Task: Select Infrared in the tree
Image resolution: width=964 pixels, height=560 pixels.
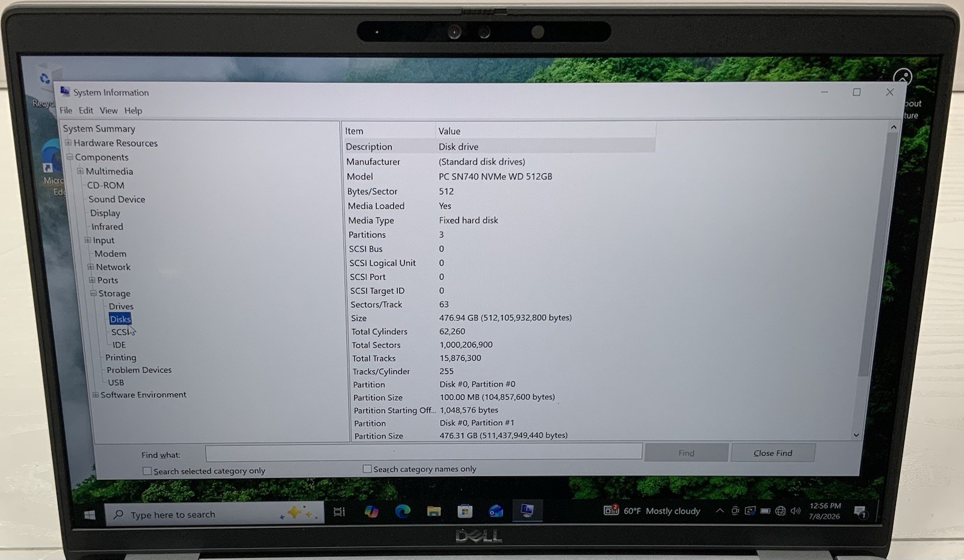Action: pyautogui.click(x=107, y=226)
